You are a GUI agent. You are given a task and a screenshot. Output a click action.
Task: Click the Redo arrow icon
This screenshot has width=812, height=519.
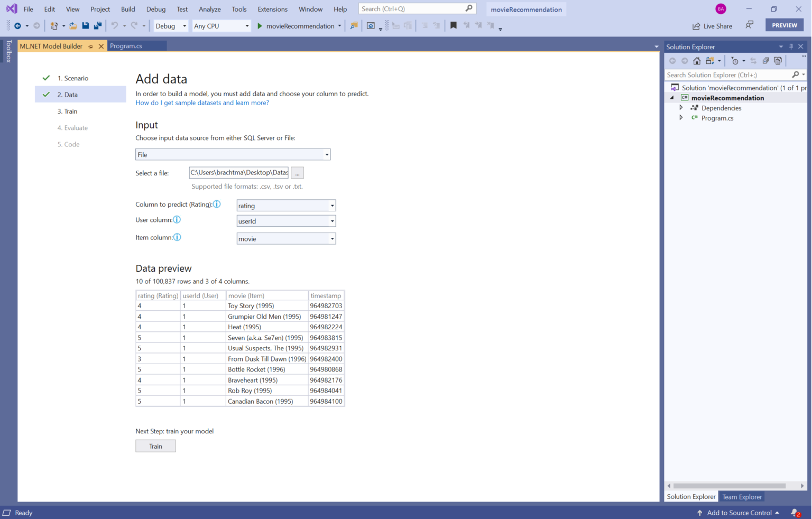[x=134, y=25]
